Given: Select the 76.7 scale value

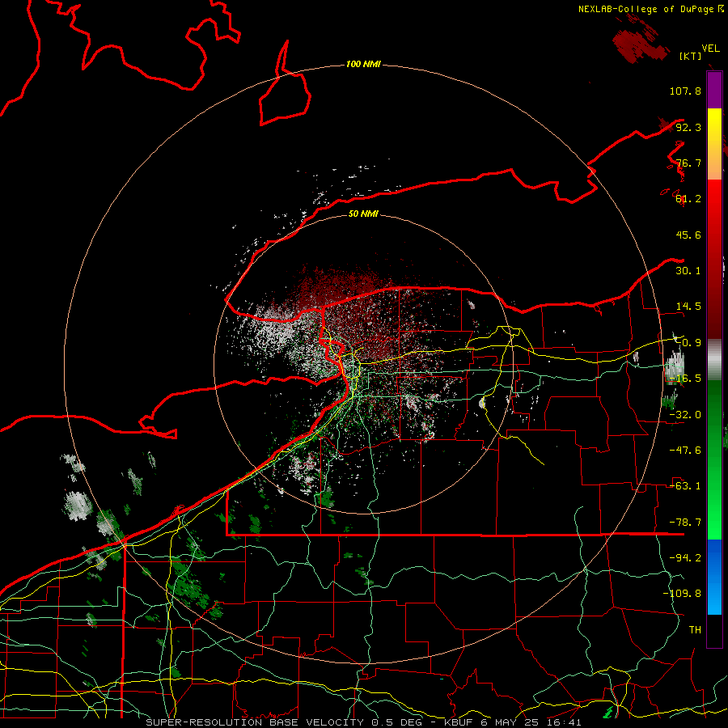Looking at the screenshot, I should (x=688, y=163).
